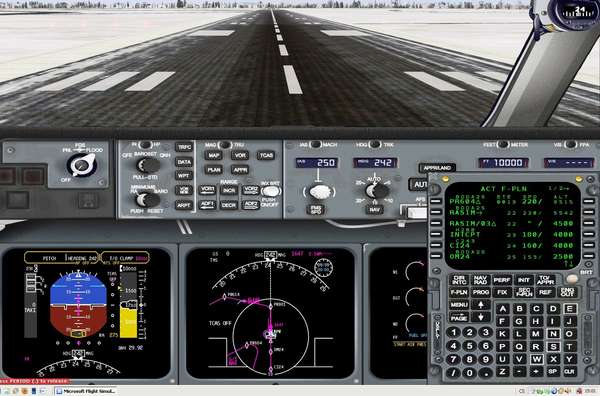Click the FMS down arrow key
600x396 pixels.
click(x=481, y=317)
